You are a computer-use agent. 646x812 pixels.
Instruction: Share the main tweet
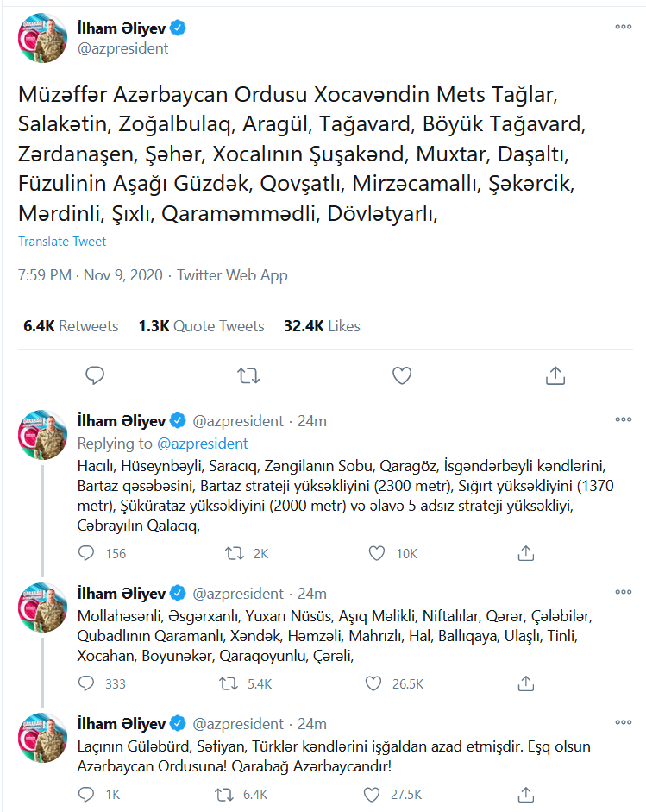click(556, 375)
